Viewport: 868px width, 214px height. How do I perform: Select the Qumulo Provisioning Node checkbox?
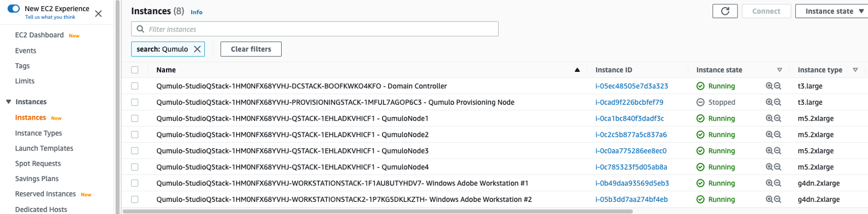click(x=135, y=102)
